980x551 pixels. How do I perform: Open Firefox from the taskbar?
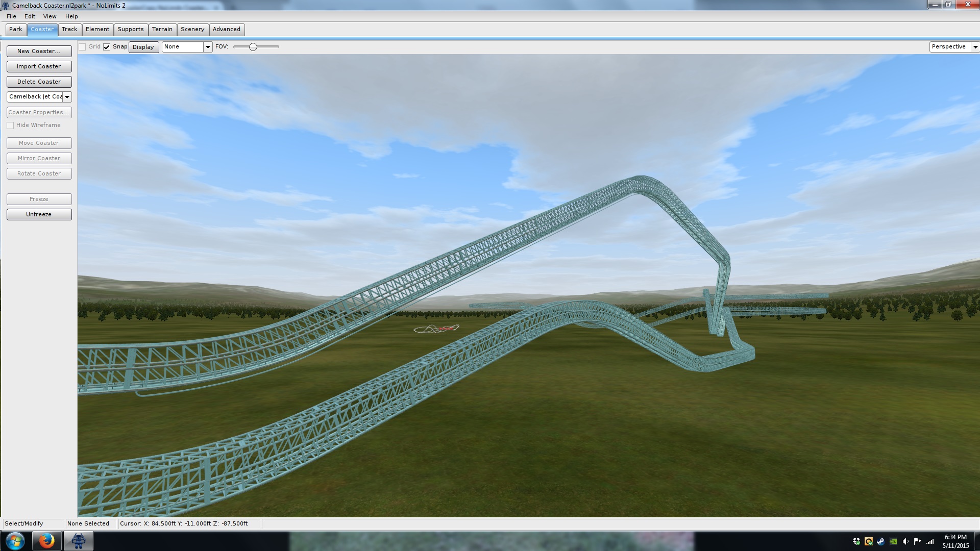pos(46,541)
